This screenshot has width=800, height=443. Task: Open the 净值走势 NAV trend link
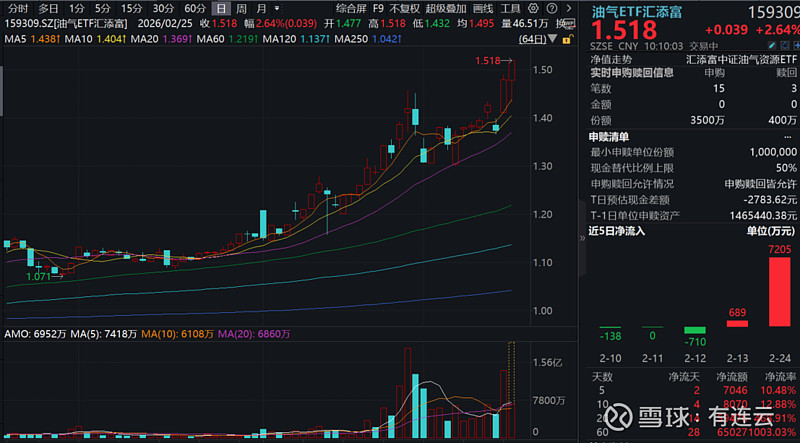pyautogui.click(x=611, y=59)
